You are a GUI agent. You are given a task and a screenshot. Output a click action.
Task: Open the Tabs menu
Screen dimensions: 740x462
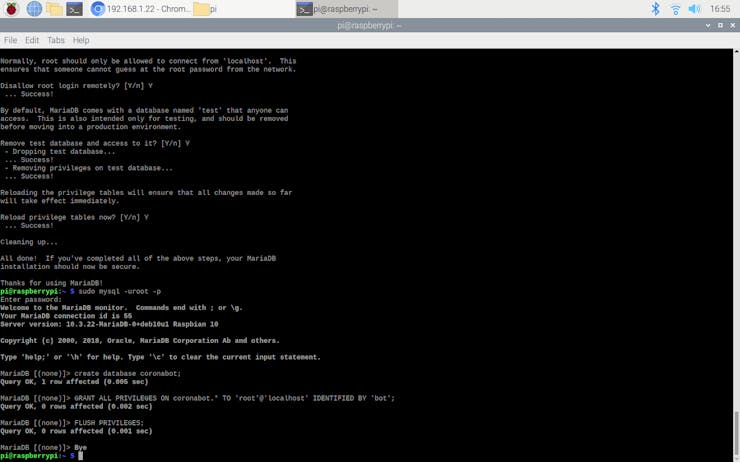click(x=56, y=40)
